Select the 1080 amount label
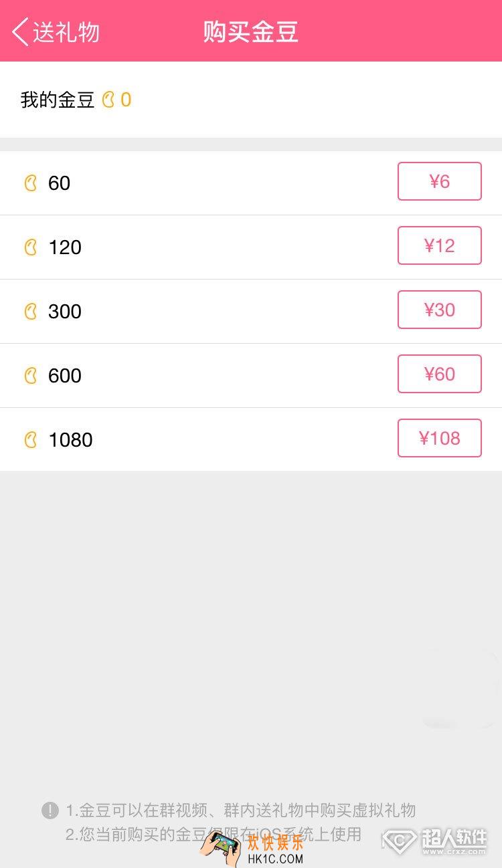Viewport: 502px width, 868px height. tap(70, 440)
